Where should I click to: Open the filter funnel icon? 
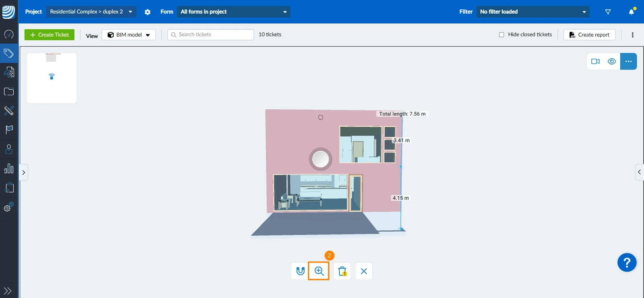tap(608, 12)
